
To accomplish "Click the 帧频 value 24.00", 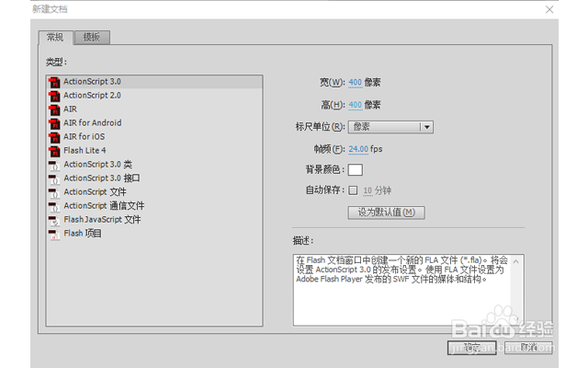I will point(358,149).
